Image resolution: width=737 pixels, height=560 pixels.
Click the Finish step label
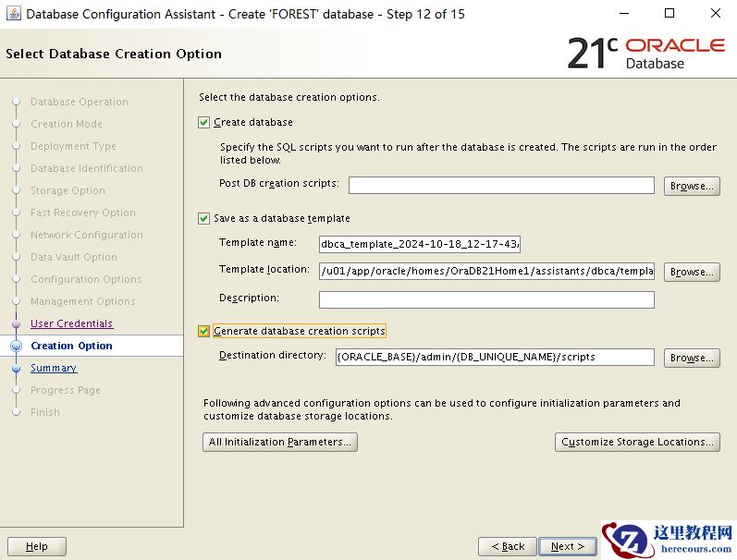pyautogui.click(x=45, y=412)
